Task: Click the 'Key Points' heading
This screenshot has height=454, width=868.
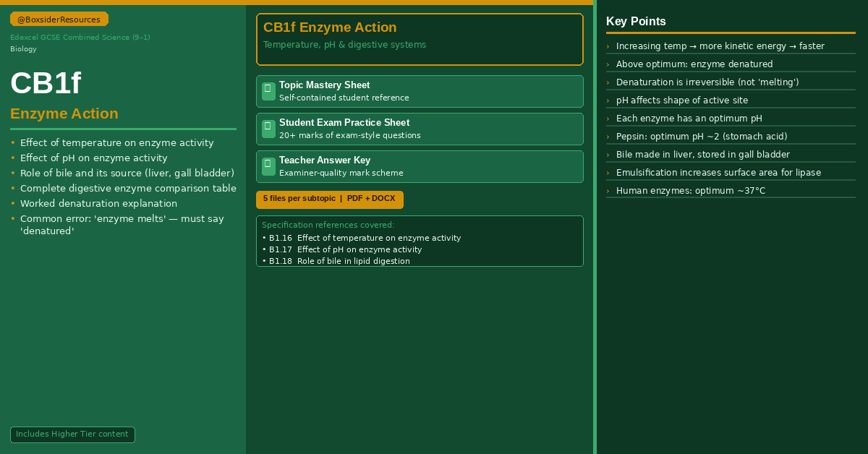Action: pos(636,22)
